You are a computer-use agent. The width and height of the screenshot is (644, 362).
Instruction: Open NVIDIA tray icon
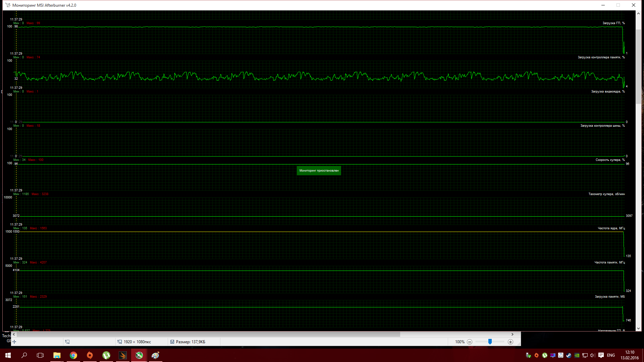(x=577, y=355)
